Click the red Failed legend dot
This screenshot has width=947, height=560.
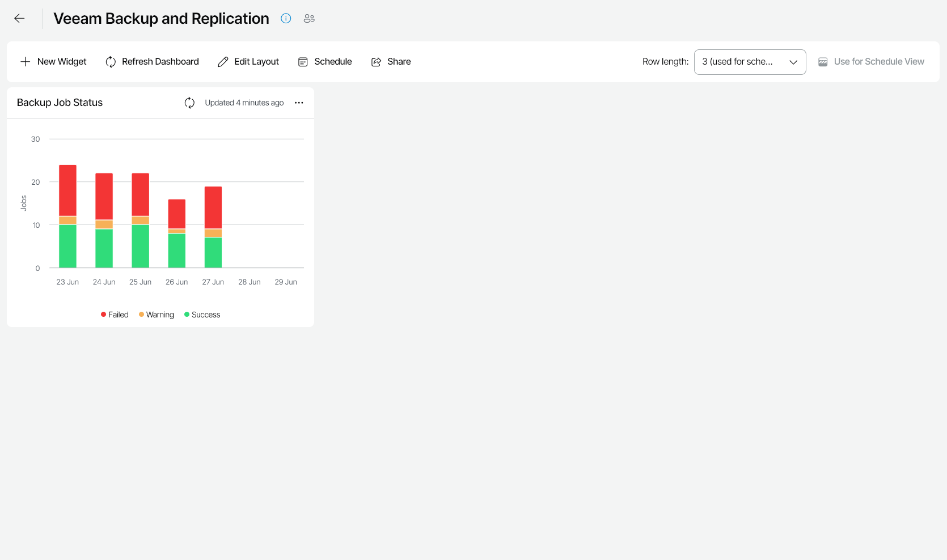coord(103,315)
